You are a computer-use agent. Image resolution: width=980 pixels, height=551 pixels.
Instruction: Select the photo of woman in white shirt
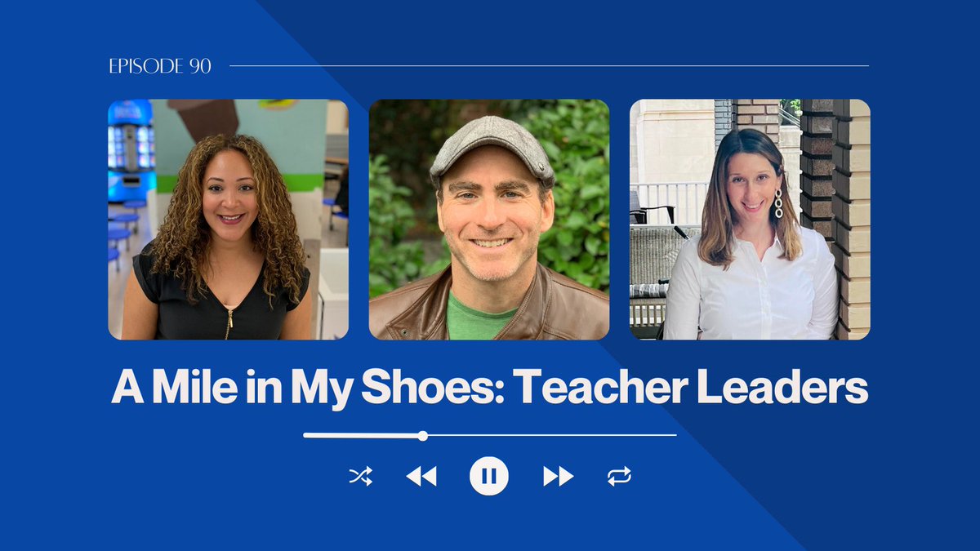pos(750,220)
